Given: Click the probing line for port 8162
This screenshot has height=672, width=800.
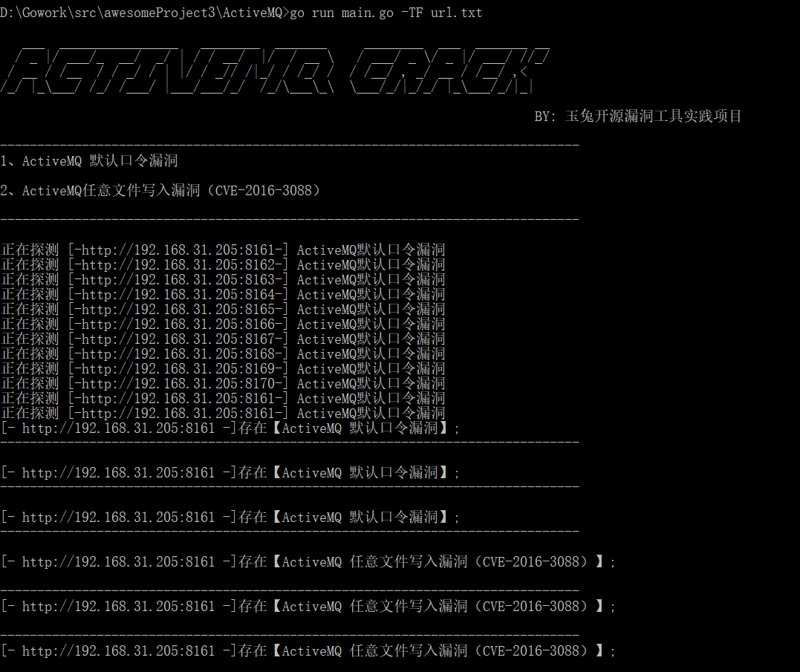Looking at the screenshot, I should [x=223, y=265].
